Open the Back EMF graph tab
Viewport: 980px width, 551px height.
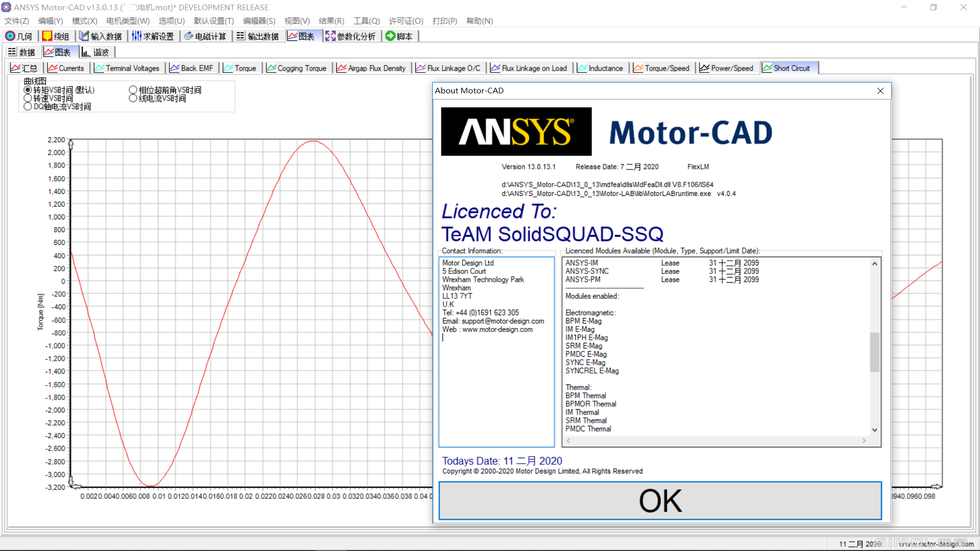pyautogui.click(x=191, y=68)
